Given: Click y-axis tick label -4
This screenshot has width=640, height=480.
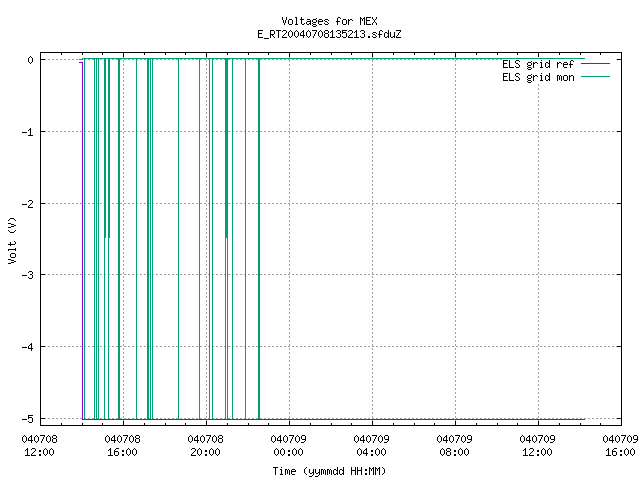Looking at the screenshot, I should (27, 347).
